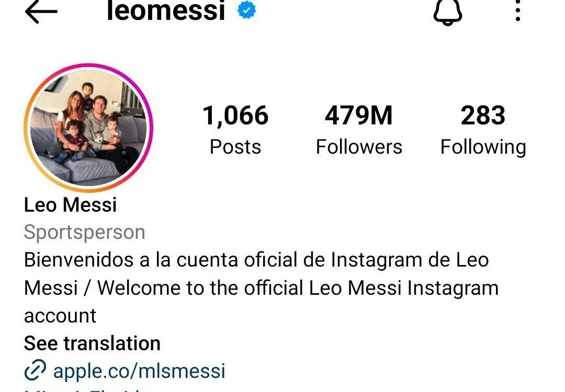Open the three-dot more options menu
Screen dimensions: 565x392
point(518,11)
